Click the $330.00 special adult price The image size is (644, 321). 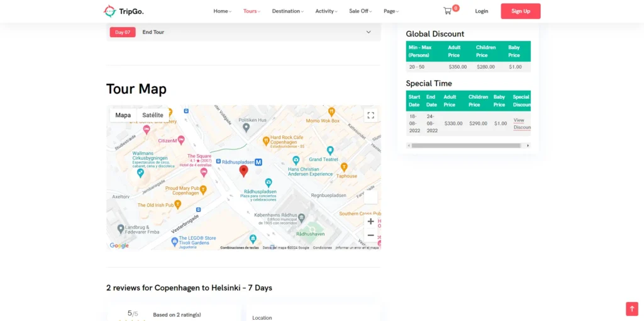pyautogui.click(x=453, y=123)
